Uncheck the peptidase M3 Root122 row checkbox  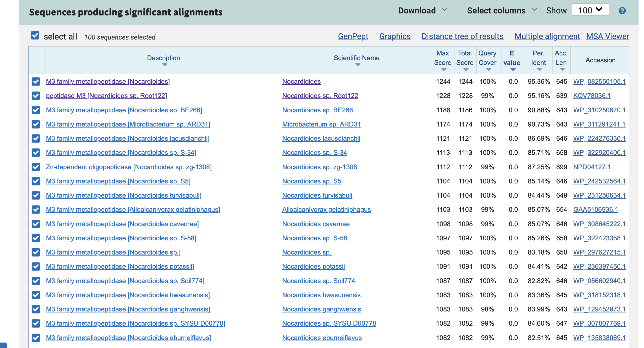point(36,96)
